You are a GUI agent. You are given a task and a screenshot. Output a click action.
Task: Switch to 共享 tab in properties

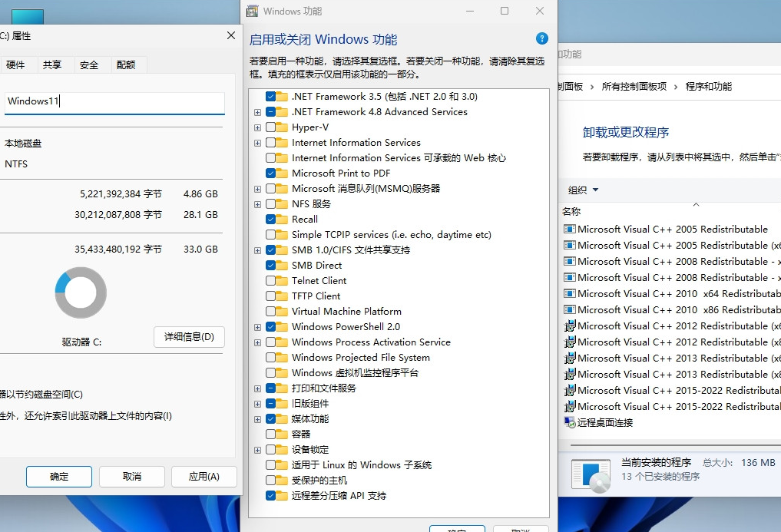click(x=52, y=64)
